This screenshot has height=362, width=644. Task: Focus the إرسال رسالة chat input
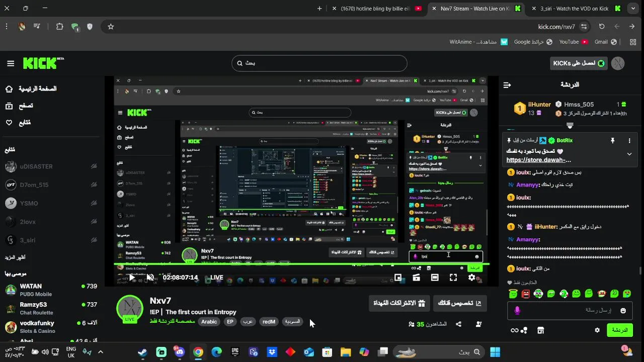[x=570, y=311]
